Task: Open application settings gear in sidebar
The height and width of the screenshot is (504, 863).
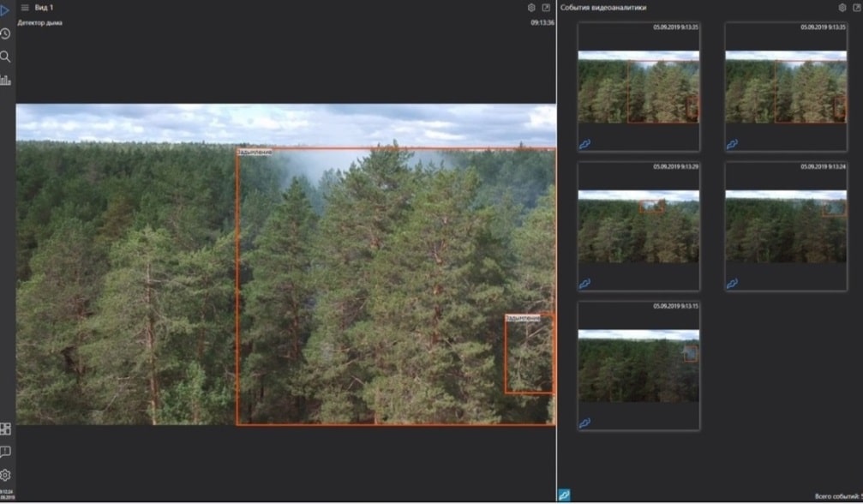Action: (5, 475)
